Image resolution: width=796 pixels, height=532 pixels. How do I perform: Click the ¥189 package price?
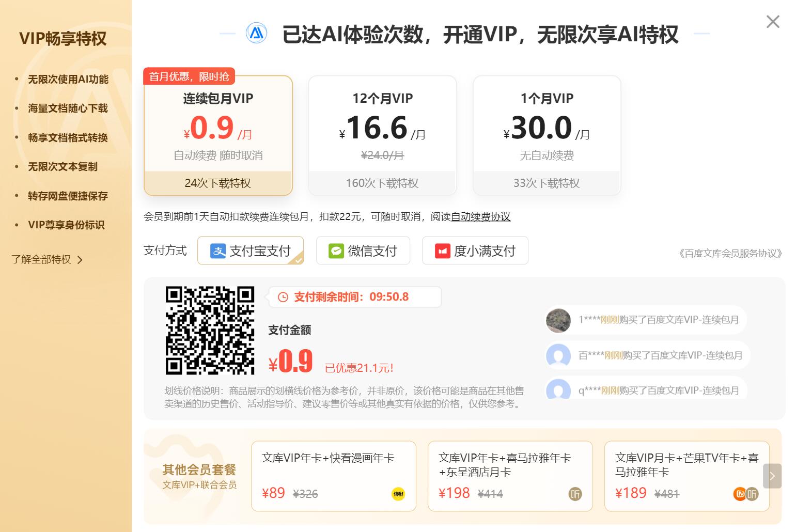point(631,493)
